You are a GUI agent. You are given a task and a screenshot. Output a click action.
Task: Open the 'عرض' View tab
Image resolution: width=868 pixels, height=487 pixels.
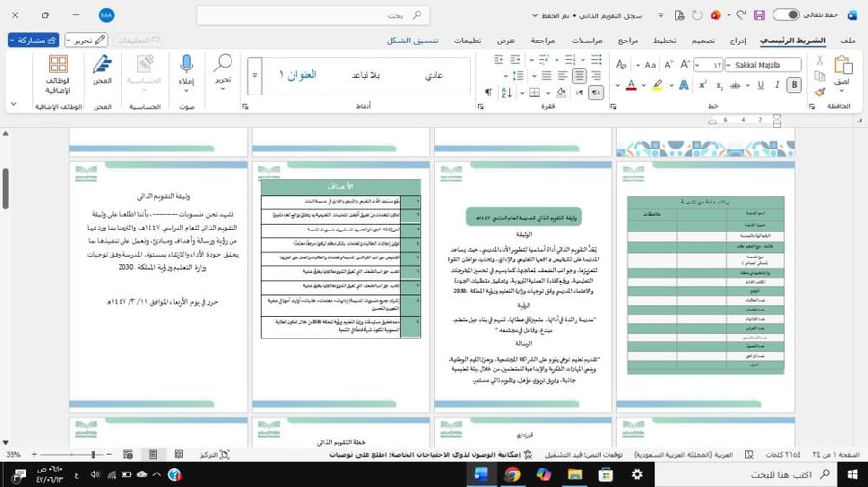[x=504, y=41]
